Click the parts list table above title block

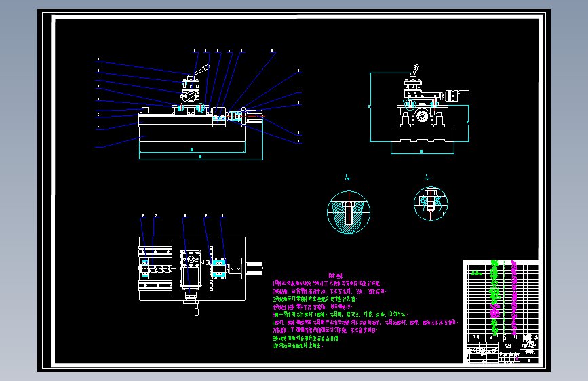click(x=502, y=301)
